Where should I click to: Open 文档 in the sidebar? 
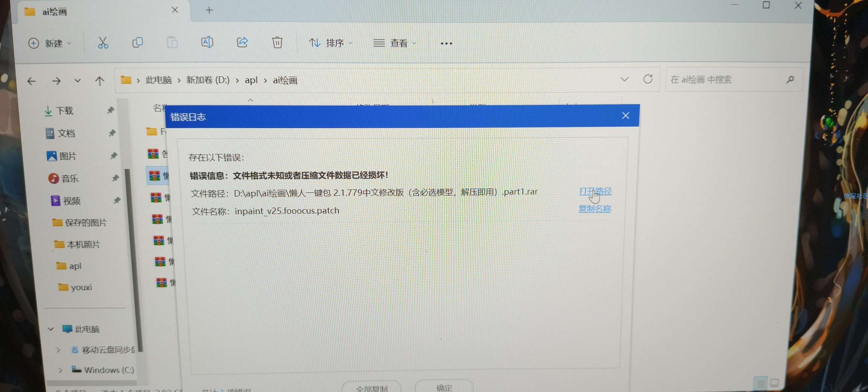[66, 133]
